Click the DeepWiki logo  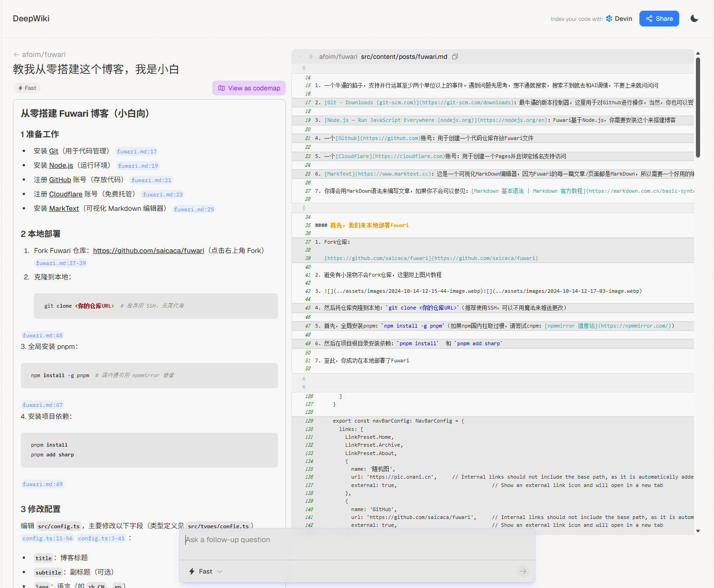31,19
